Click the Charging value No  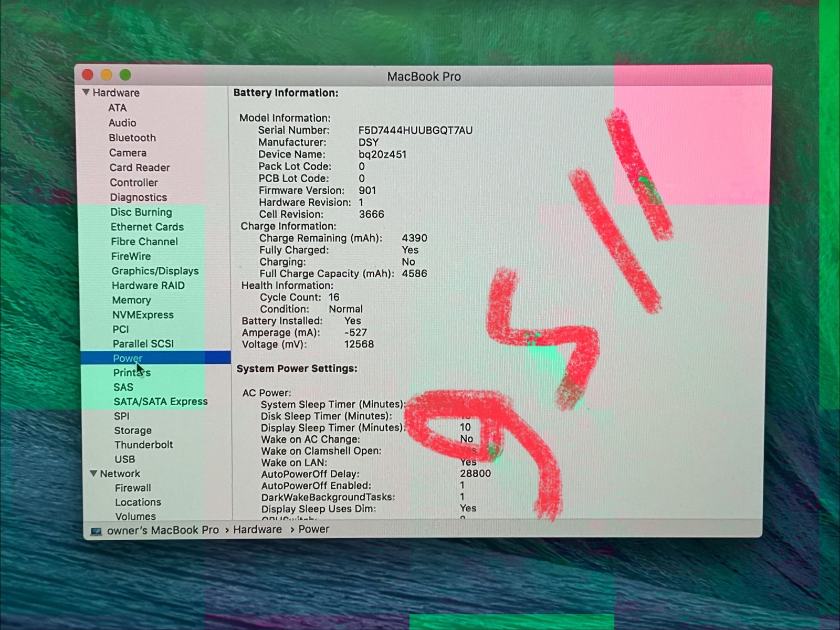pos(408,262)
